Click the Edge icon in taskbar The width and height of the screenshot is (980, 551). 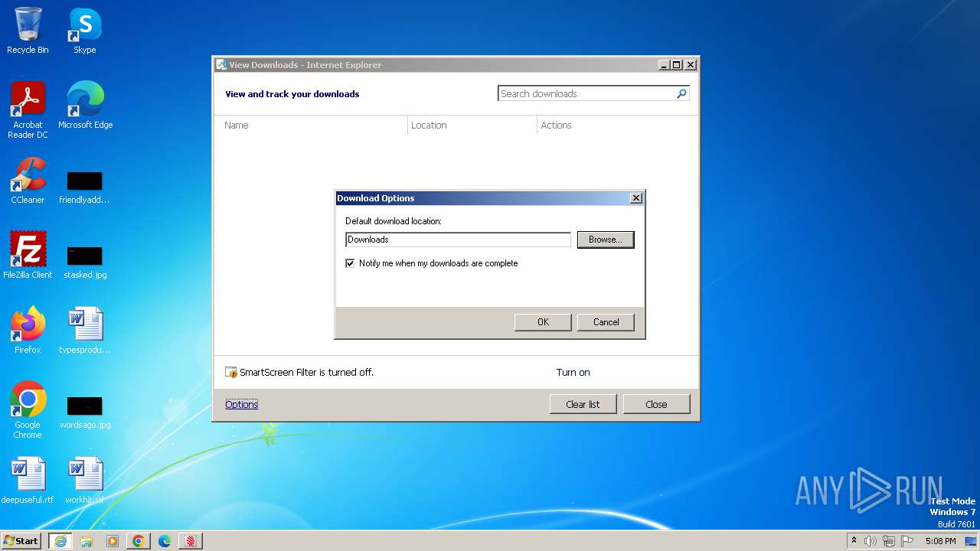click(165, 541)
